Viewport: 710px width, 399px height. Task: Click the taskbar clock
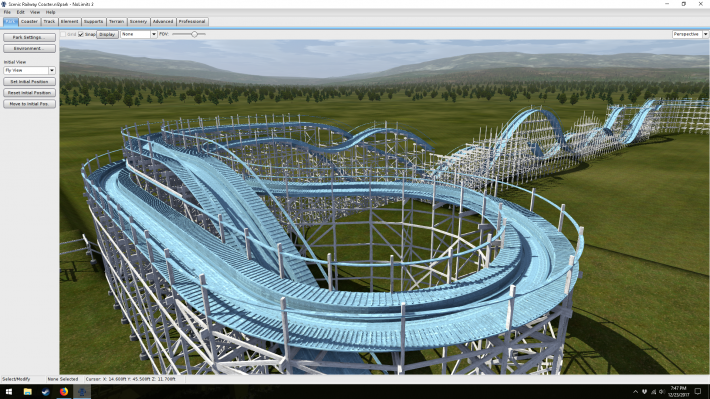(679, 392)
